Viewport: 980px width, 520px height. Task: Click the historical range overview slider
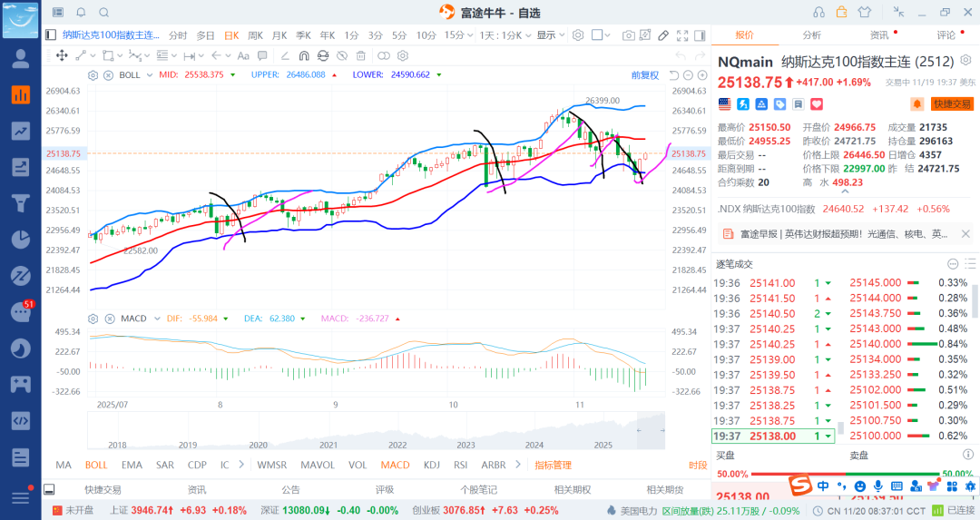(651, 430)
